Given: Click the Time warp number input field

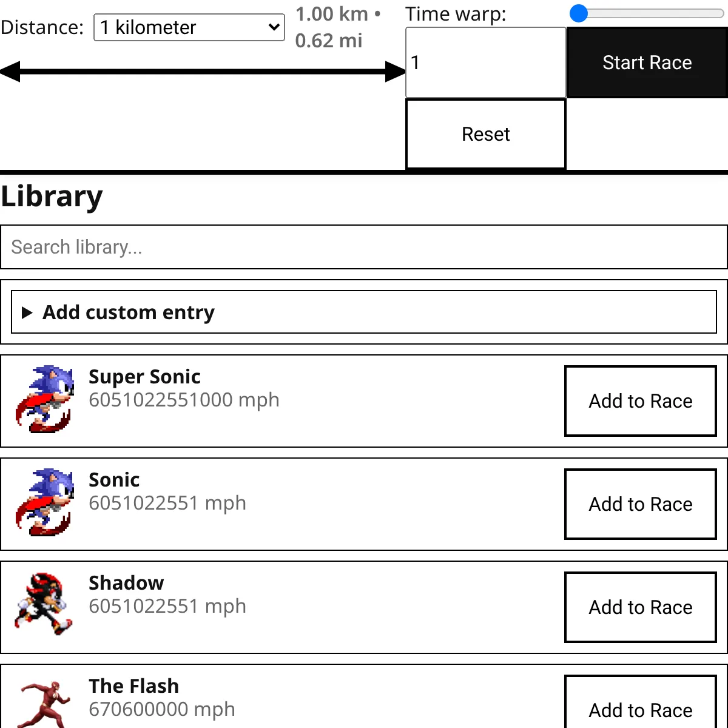Looking at the screenshot, I should point(486,62).
